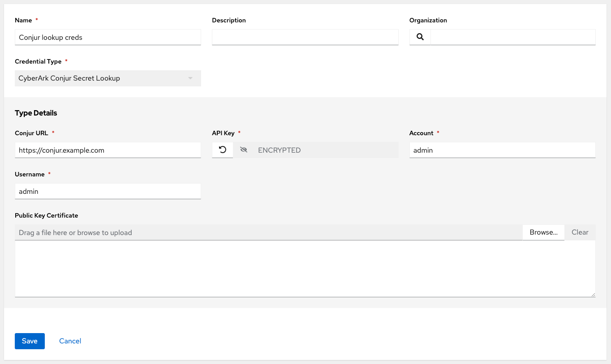
Task: Click the drag-a-file upload area
Action: coord(268,232)
